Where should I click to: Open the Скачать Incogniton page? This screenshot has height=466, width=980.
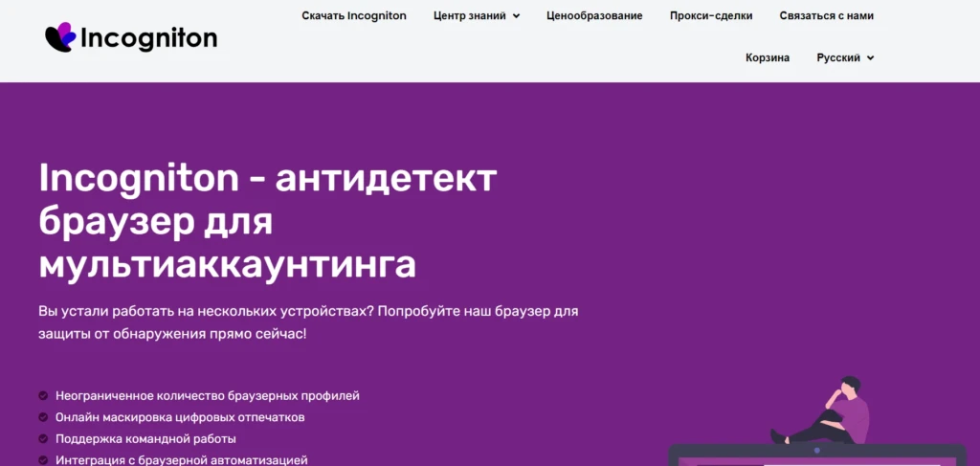[354, 15]
